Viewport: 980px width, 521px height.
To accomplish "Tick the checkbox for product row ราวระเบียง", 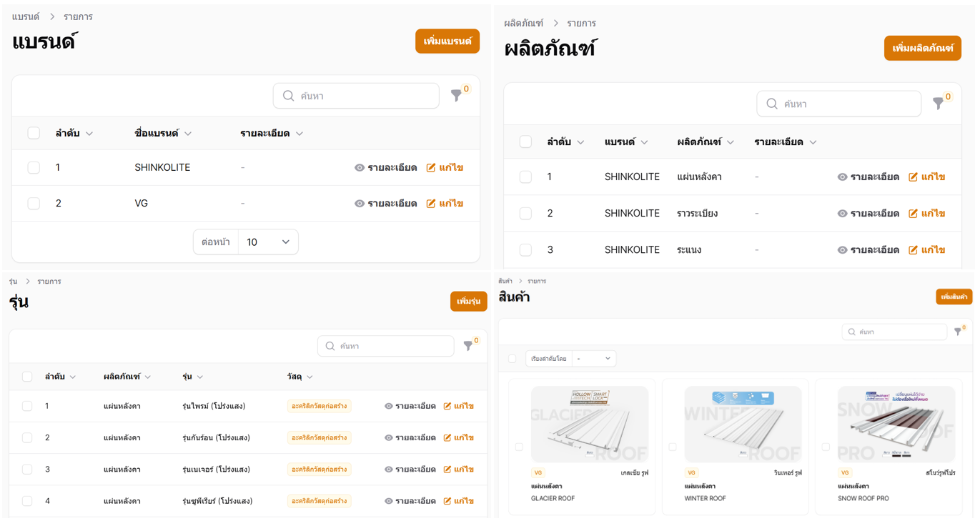I will [x=525, y=213].
